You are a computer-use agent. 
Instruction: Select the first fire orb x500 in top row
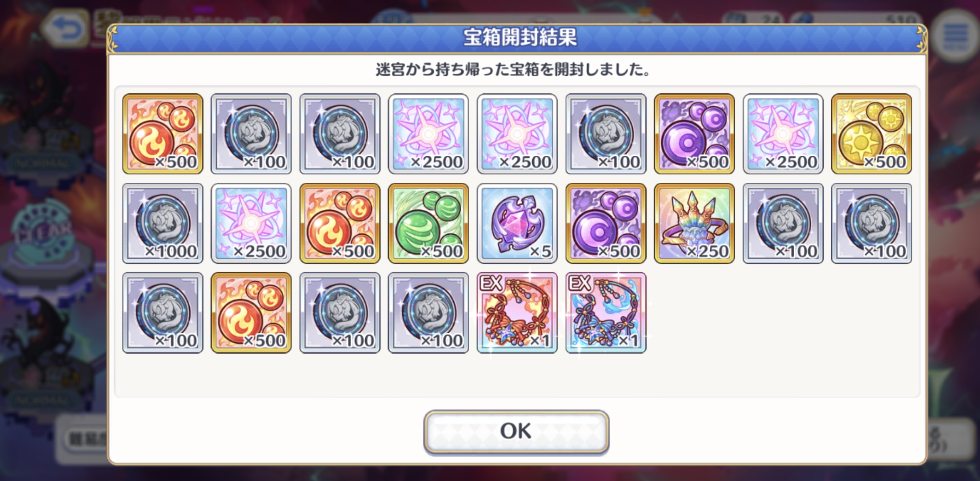[163, 134]
